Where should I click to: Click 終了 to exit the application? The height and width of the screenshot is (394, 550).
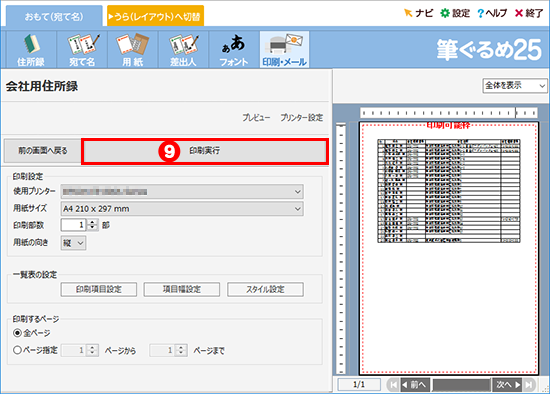[x=529, y=13]
